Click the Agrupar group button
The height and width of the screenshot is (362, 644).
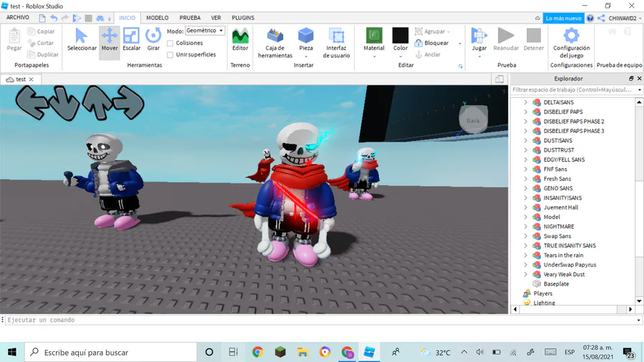click(x=432, y=31)
